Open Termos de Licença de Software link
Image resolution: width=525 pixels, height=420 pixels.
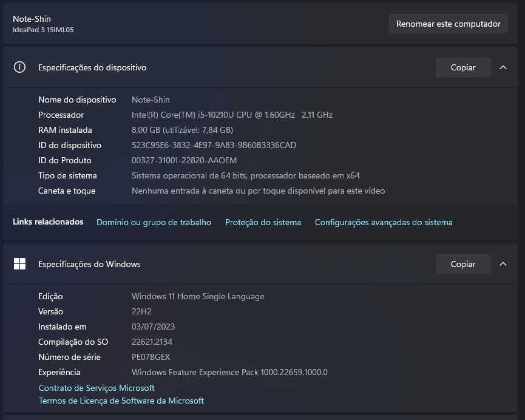tap(121, 401)
